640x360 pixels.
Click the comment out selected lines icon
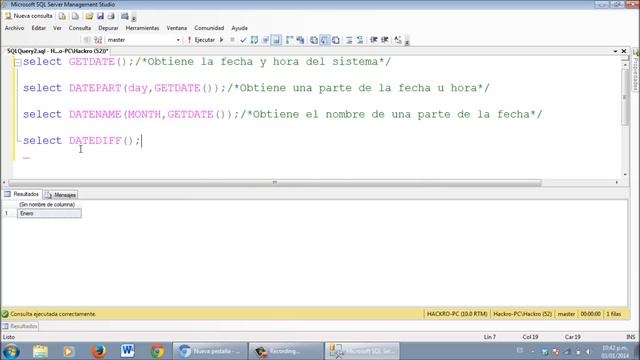click(x=349, y=40)
